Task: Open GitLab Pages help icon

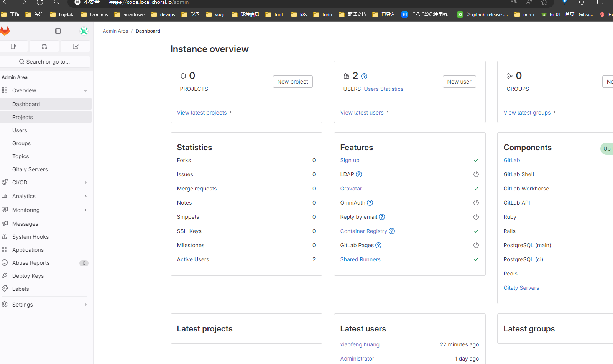Action: pyautogui.click(x=378, y=245)
